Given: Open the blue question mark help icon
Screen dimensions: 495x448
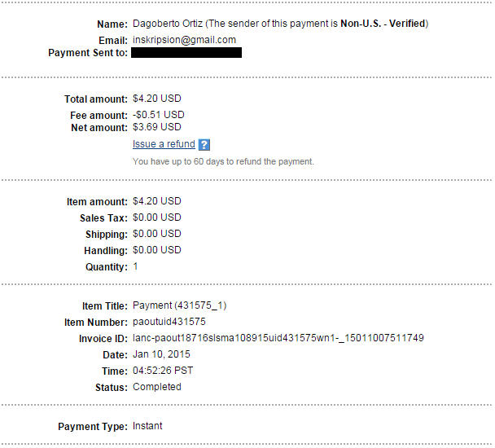Looking at the screenshot, I should (x=204, y=145).
